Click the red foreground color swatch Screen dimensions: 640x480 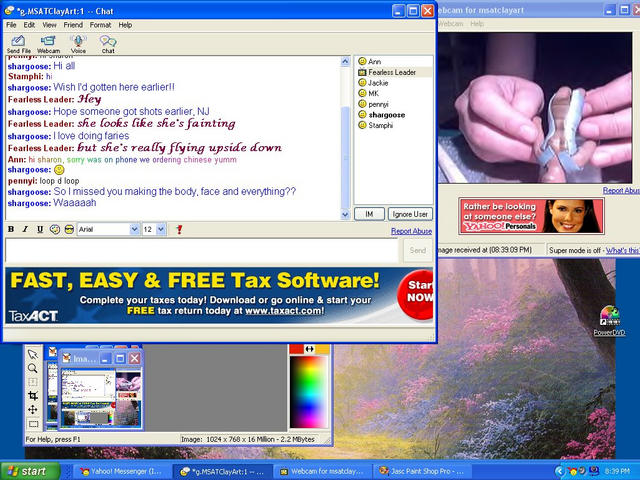click(296, 349)
